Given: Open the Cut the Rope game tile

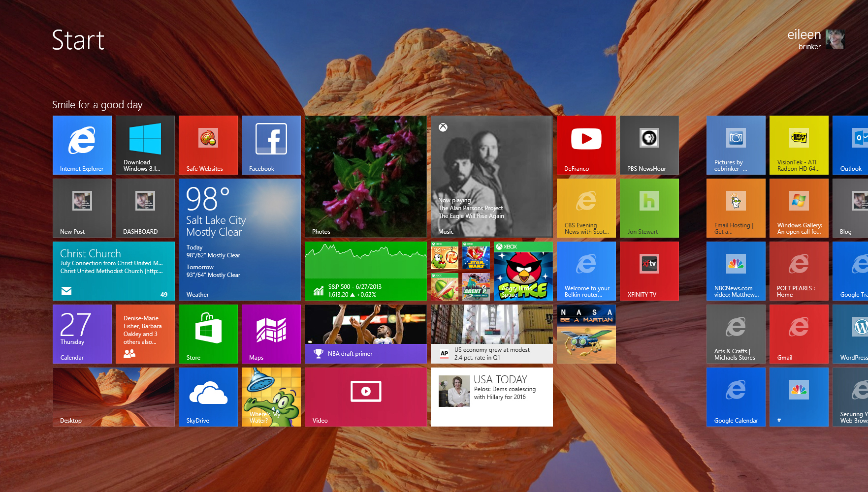Looking at the screenshot, I should pyautogui.click(x=444, y=256).
